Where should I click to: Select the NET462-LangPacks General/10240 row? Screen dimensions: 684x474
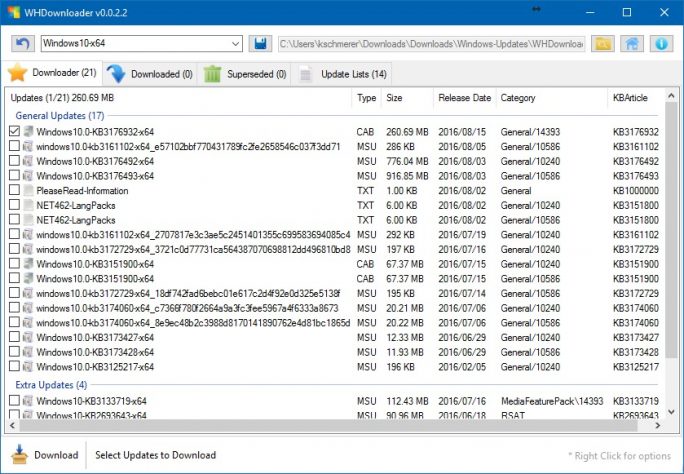tap(334, 205)
